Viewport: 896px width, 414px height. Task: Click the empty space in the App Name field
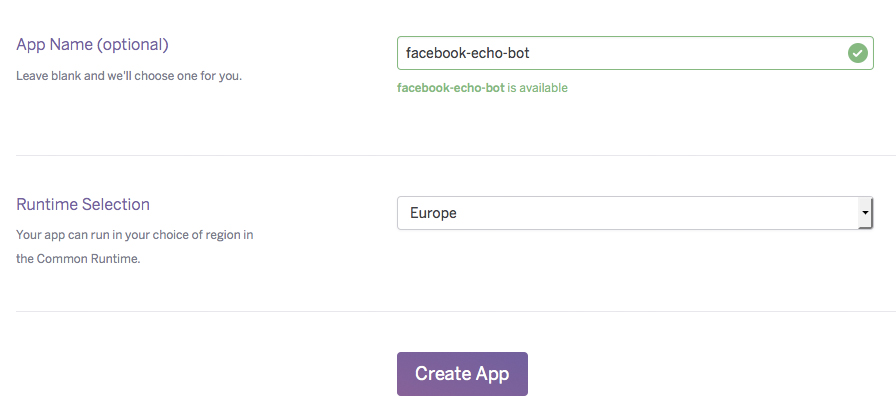pos(686,53)
